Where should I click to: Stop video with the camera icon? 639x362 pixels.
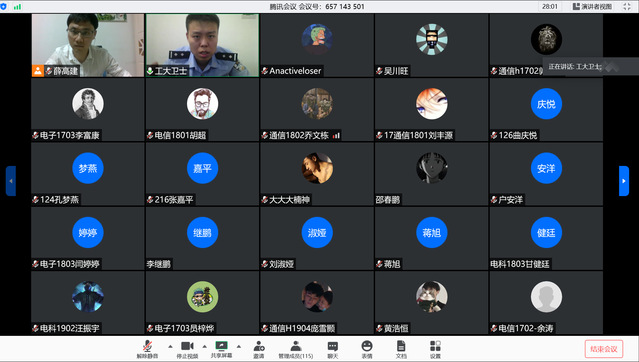[x=187, y=346]
